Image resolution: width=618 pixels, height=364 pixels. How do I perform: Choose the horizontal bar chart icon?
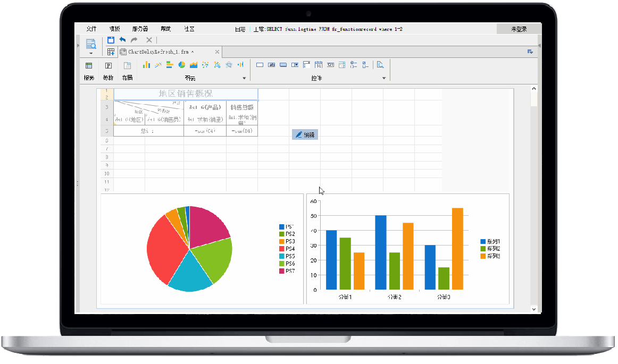tap(170, 65)
